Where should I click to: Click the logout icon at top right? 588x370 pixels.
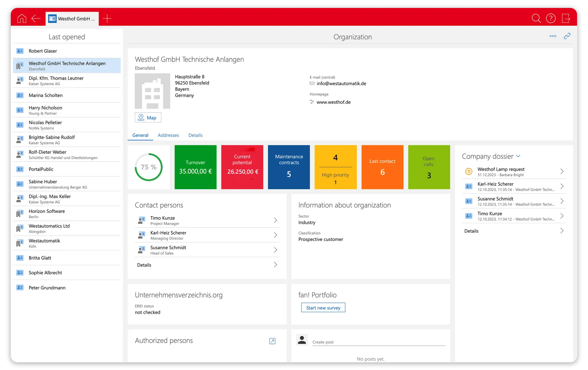566,19
